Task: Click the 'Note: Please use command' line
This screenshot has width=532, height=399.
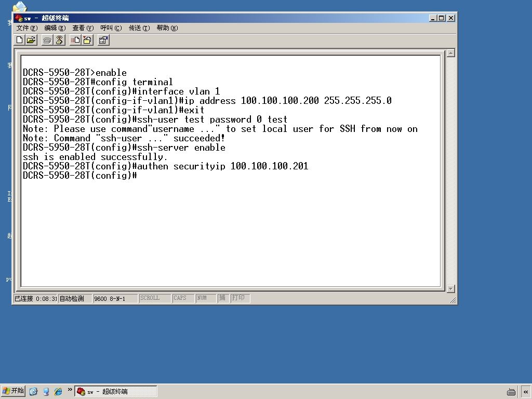Action: [220, 129]
